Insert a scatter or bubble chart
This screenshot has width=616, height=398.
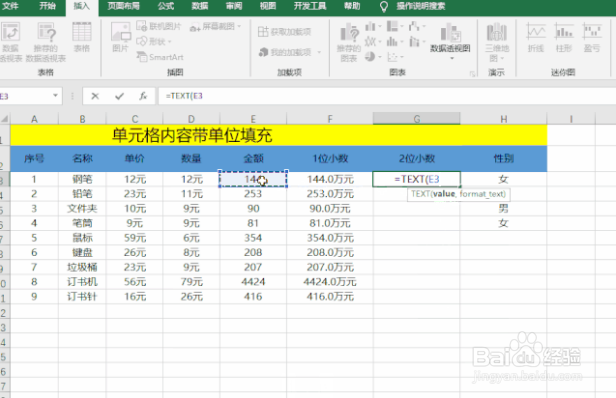pyautogui.click(x=394, y=57)
